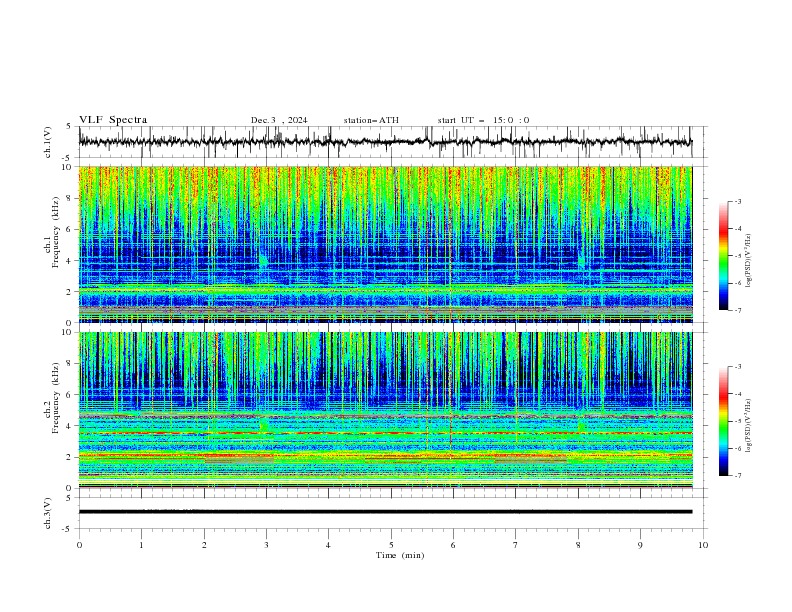Click time axis tick label "0"

pos(79,545)
